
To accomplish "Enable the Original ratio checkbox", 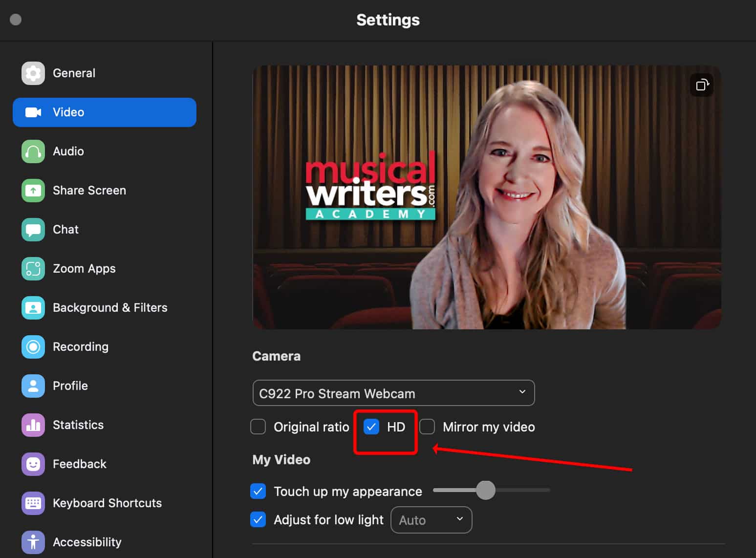I will pos(258,427).
